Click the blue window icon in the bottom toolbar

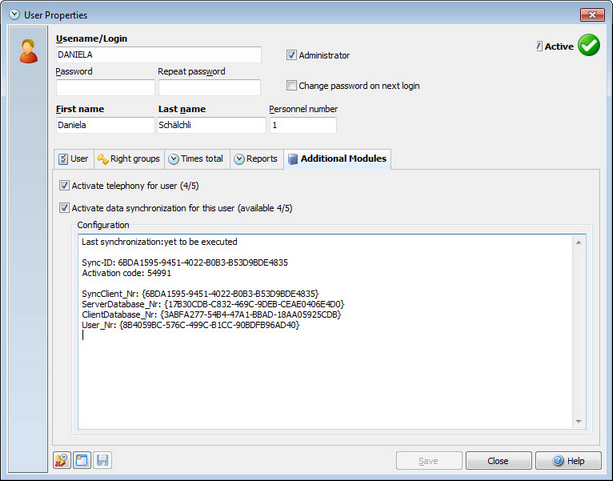[82, 460]
